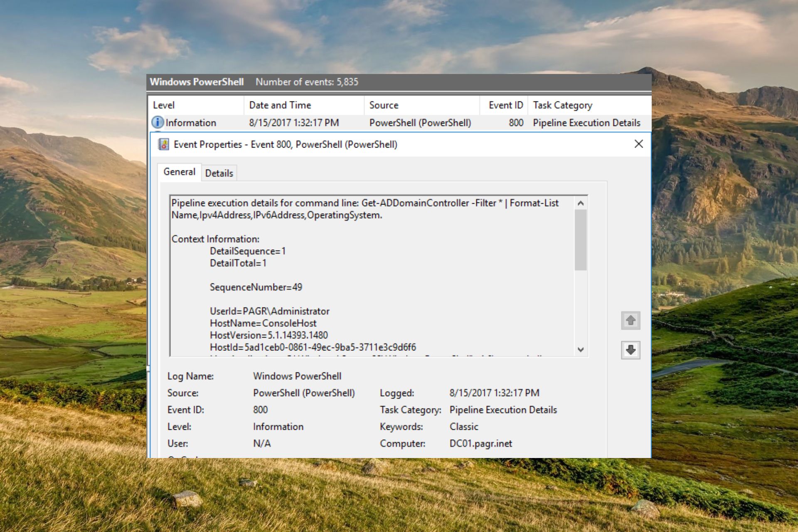Click the Log Name value Windows PowerShell
This screenshot has height=532, width=798.
click(297, 376)
